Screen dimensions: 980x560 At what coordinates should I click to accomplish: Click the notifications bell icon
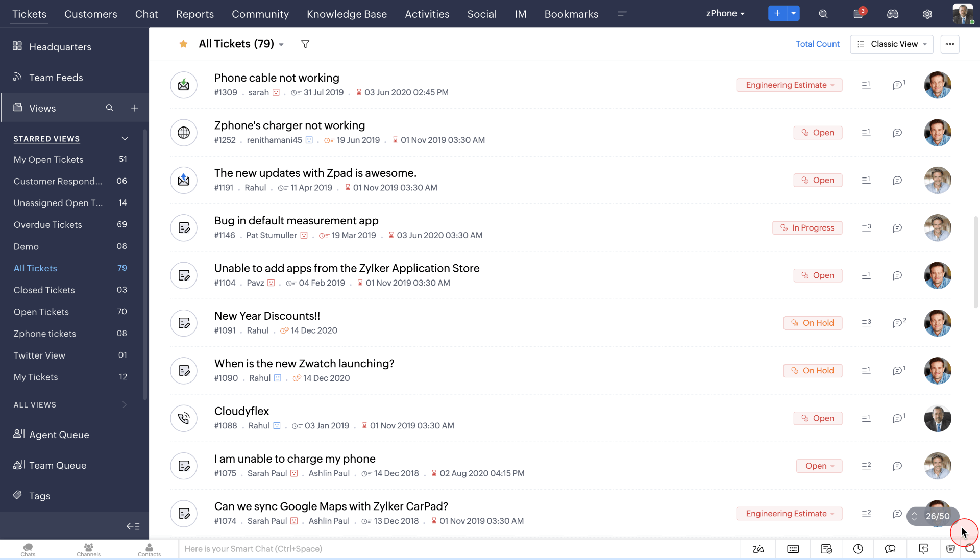[858, 13]
